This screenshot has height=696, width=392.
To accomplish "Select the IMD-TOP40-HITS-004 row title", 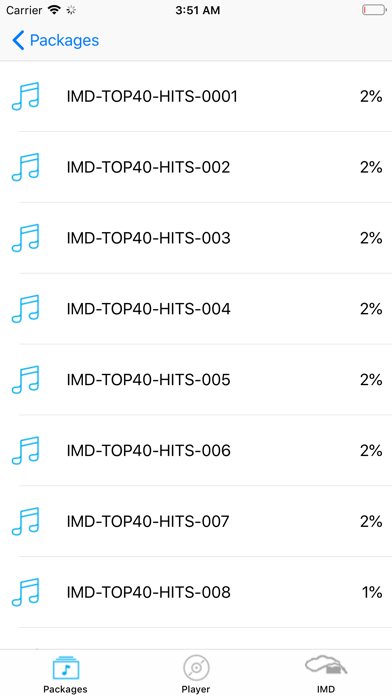I will point(148,309).
